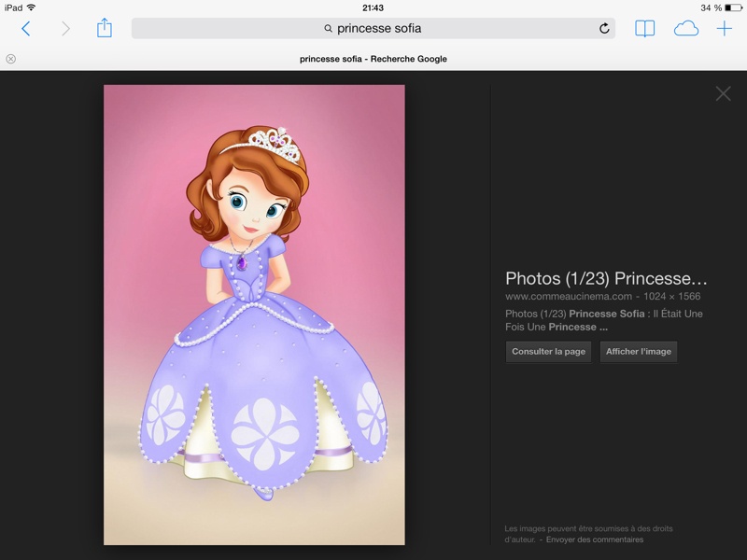This screenshot has width=747, height=560.
Task: Open the share sheet icon
Action: pyautogui.click(x=105, y=28)
